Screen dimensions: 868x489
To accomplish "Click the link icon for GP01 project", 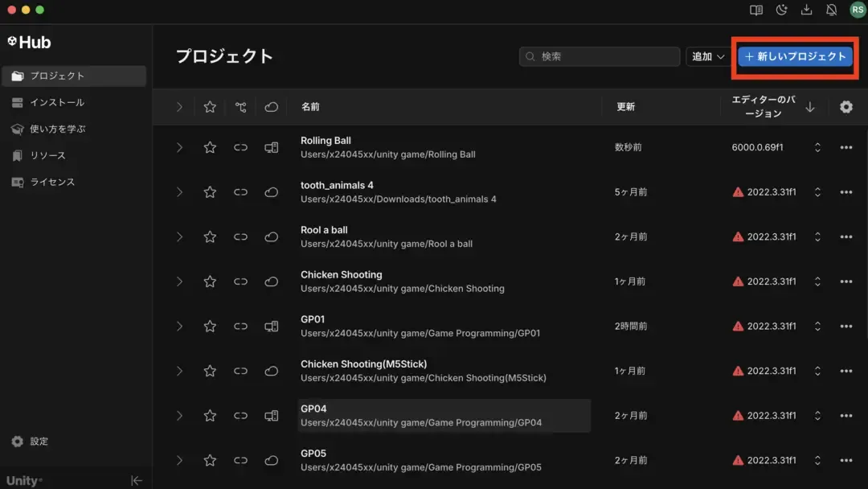I will coord(240,327).
